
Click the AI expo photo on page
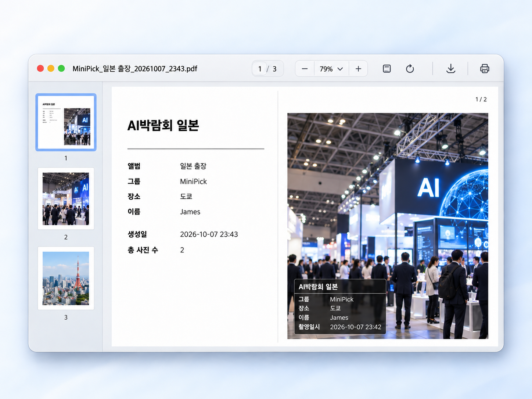pos(388,226)
